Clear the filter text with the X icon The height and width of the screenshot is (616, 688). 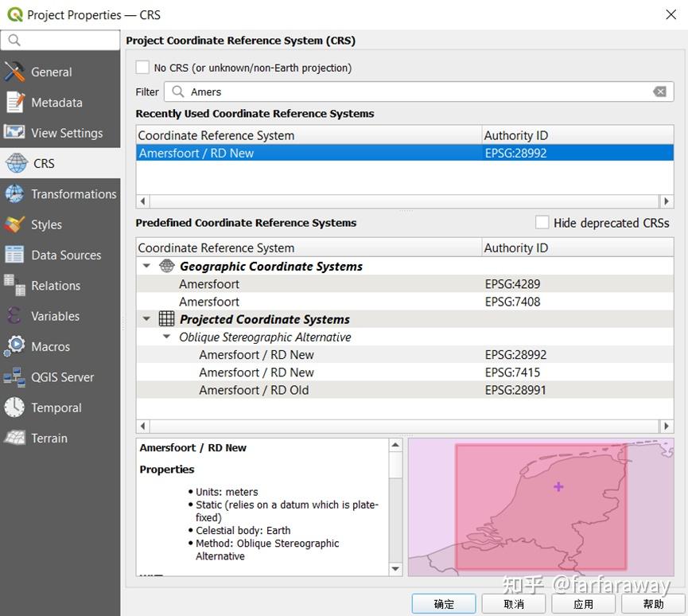coord(659,92)
